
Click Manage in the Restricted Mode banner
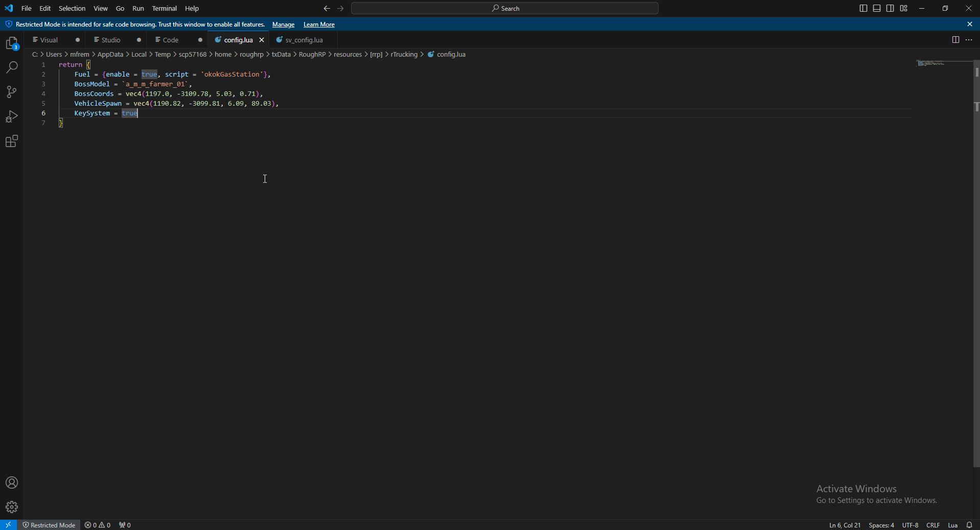[283, 24]
